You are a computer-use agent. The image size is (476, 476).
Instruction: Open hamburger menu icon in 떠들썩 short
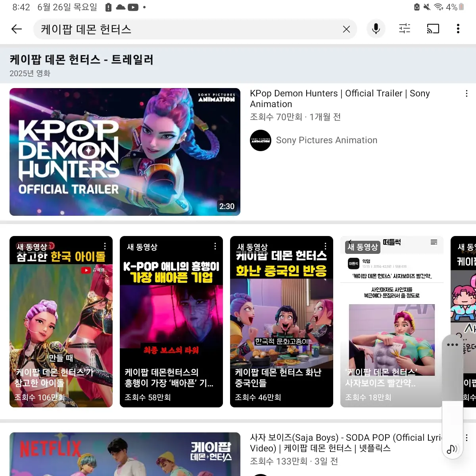click(x=434, y=242)
